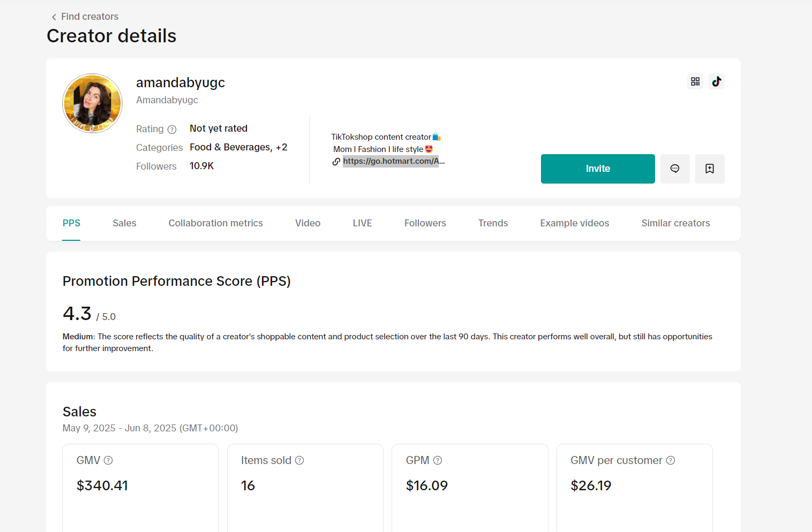Open the Followers tab
The height and width of the screenshot is (532, 812).
425,223
